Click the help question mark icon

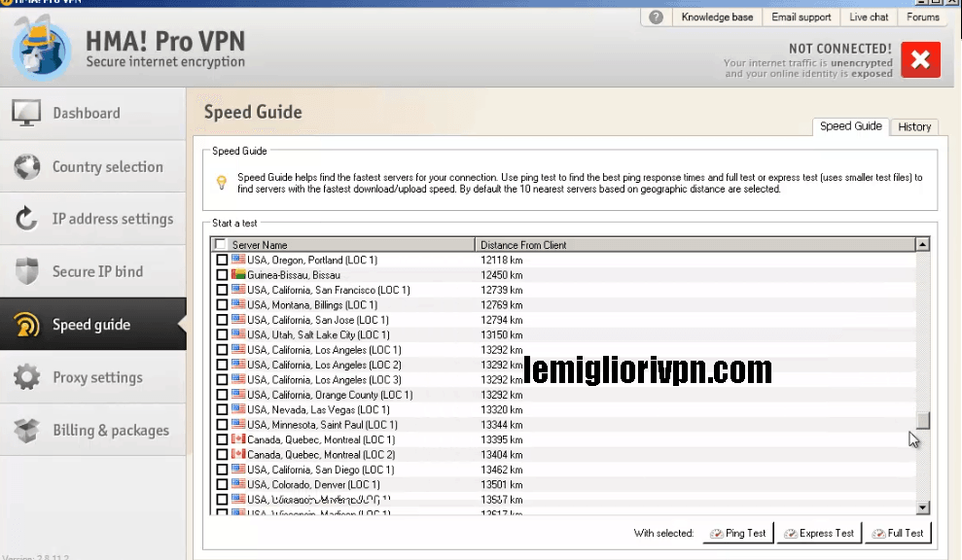[656, 17]
